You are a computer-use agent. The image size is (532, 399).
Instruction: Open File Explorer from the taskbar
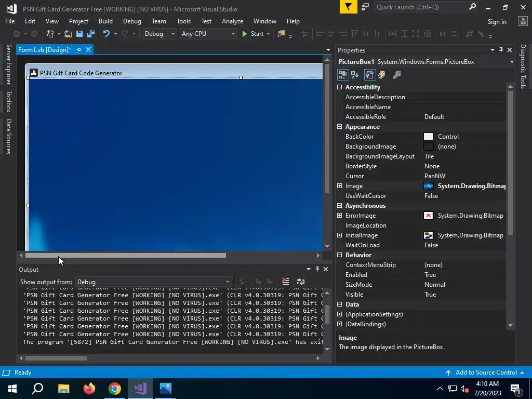point(64,389)
